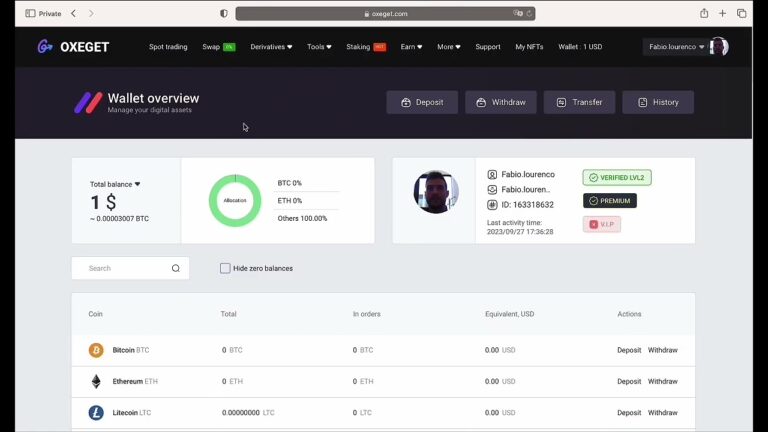
Task: Click the user avatar in navbar
Action: tap(719, 47)
